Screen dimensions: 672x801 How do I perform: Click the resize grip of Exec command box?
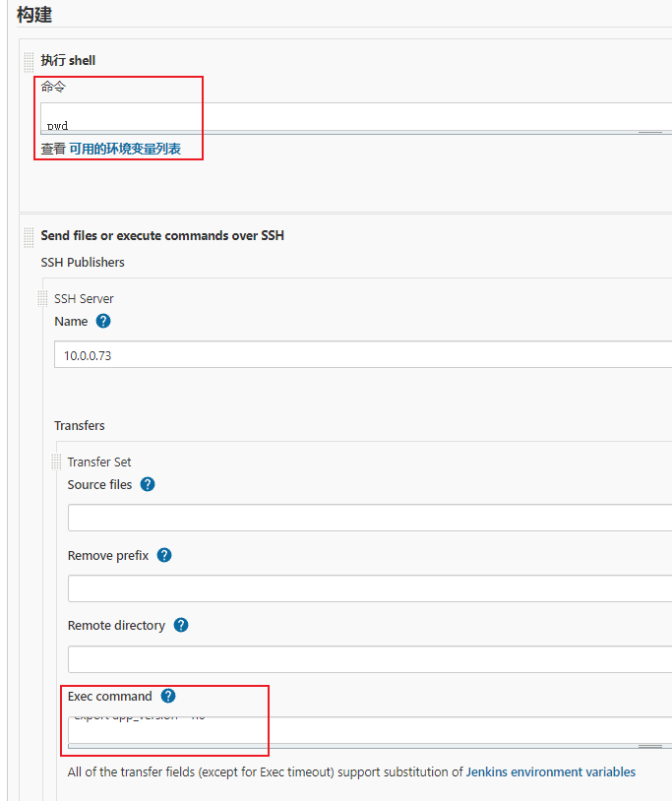click(x=649, y=746)
